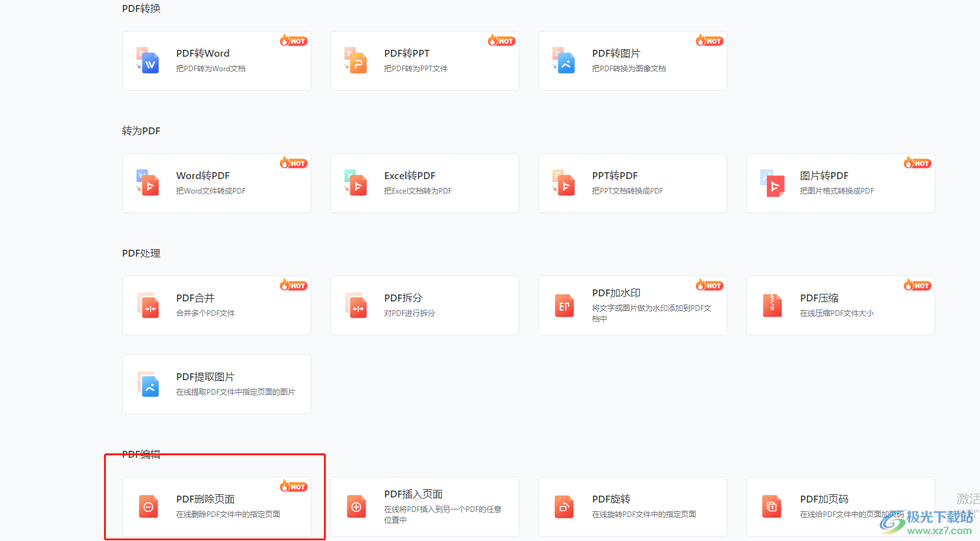Open the PDF提取图片 title link
Viewport: 980px width, 541px height.
(x=205, y=377)
